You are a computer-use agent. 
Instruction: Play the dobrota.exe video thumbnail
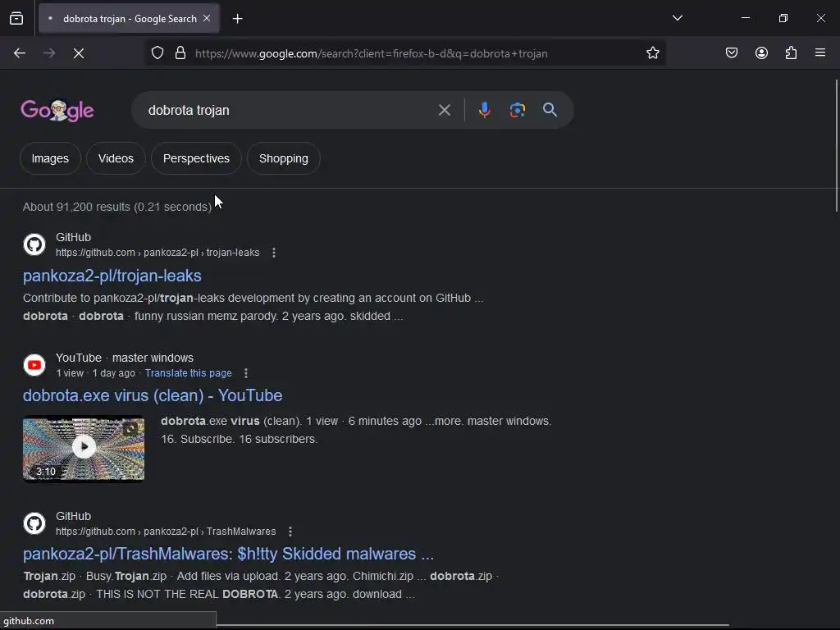tap(84, 449)
